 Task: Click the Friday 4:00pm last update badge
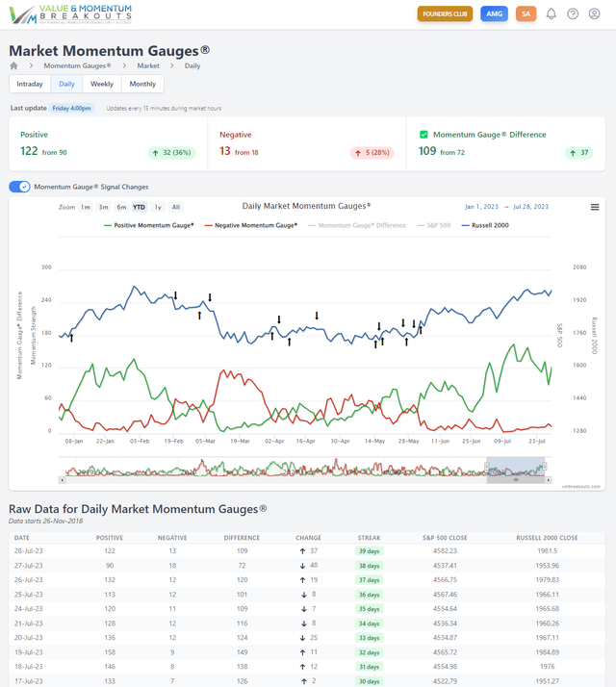pos(71,108)
